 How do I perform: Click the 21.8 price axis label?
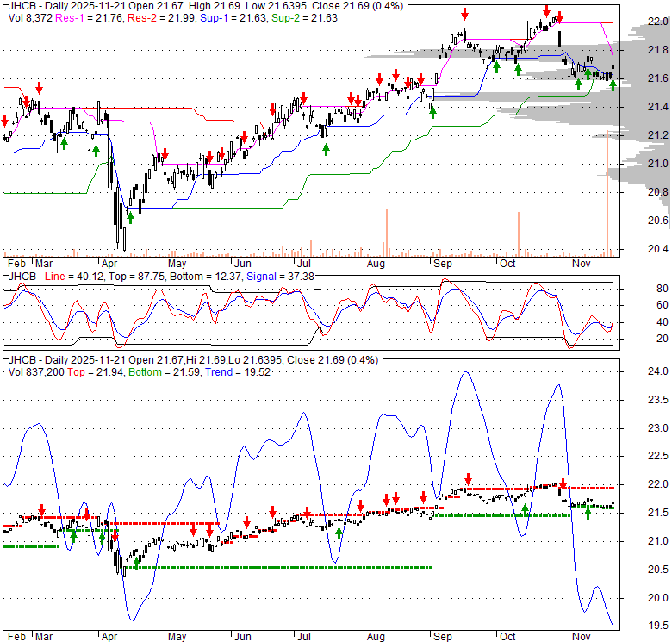(658, 50)
